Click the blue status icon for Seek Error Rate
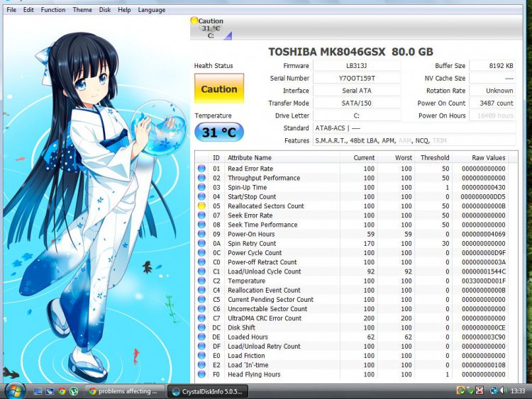 click(x=201, y=215)
